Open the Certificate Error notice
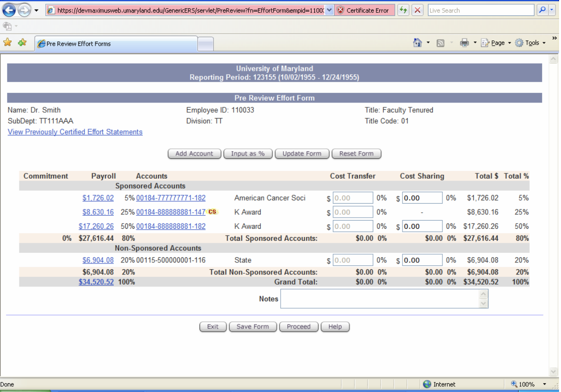The width and height of the screenshot is (561, 392). [x=364, y=10]
